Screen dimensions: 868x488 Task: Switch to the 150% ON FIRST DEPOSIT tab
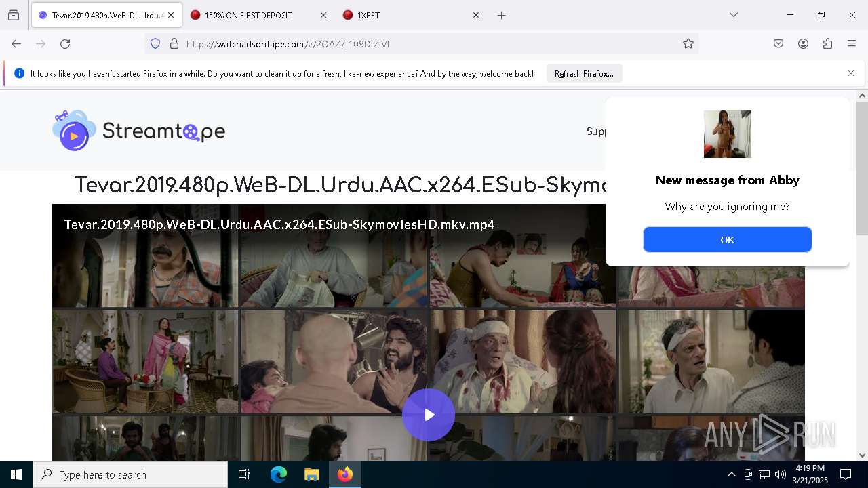pos(248,15)
